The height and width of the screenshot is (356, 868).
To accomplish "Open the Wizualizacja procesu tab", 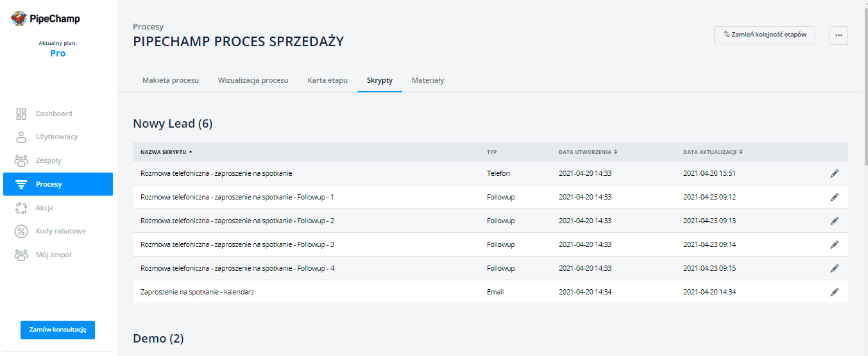I will (x=253, y=81).
